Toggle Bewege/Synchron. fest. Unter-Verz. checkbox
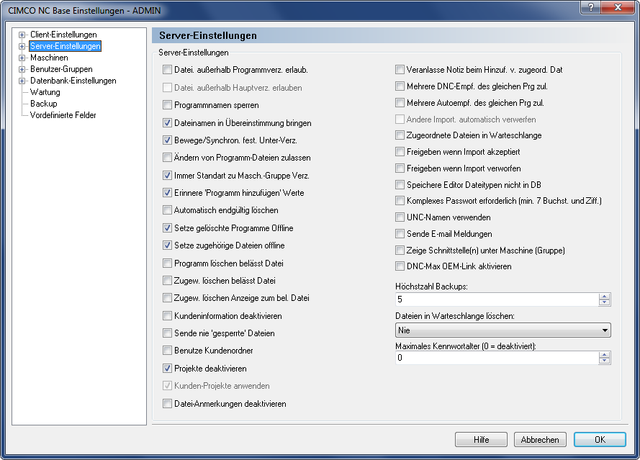This screenshot has width=640, height=460. pos(167,140)
